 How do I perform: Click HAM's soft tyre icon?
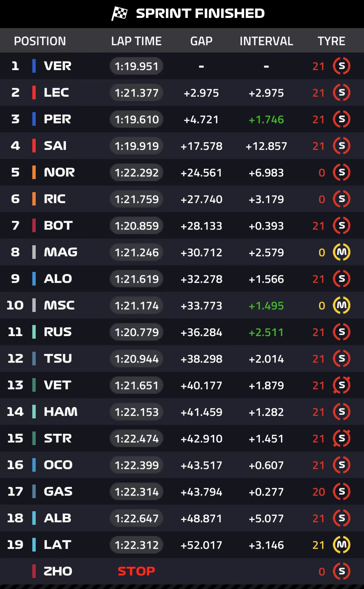342,412
